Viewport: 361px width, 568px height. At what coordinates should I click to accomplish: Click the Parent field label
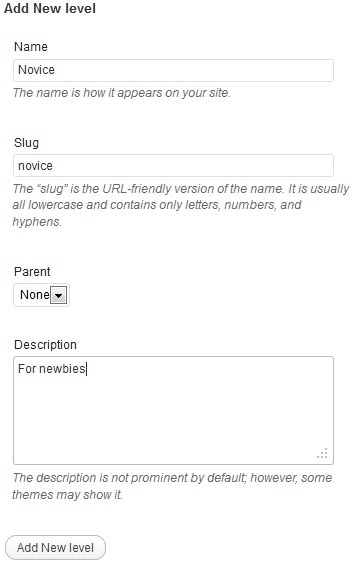32,272
